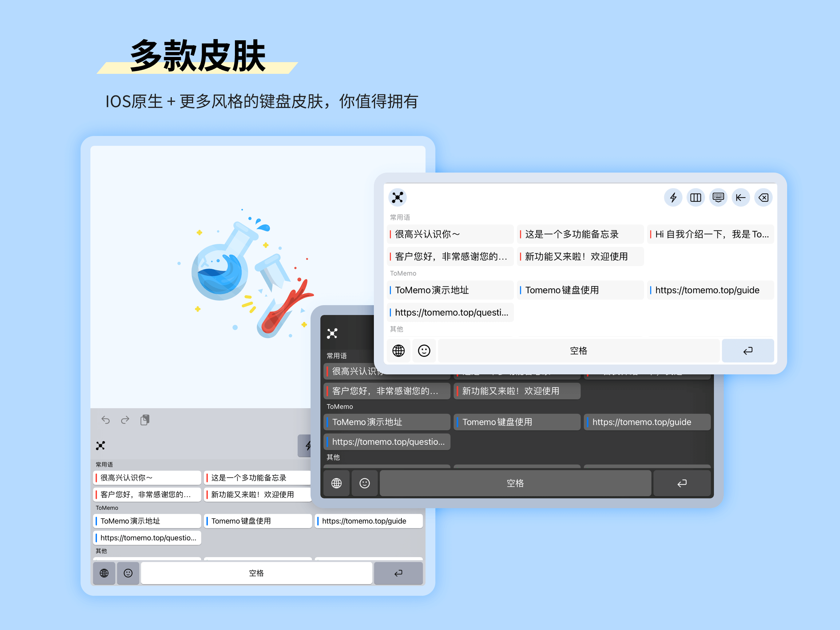Tap the 空格 space key in white keyboard
Screen dimensions: 840x630
point(578,350)
